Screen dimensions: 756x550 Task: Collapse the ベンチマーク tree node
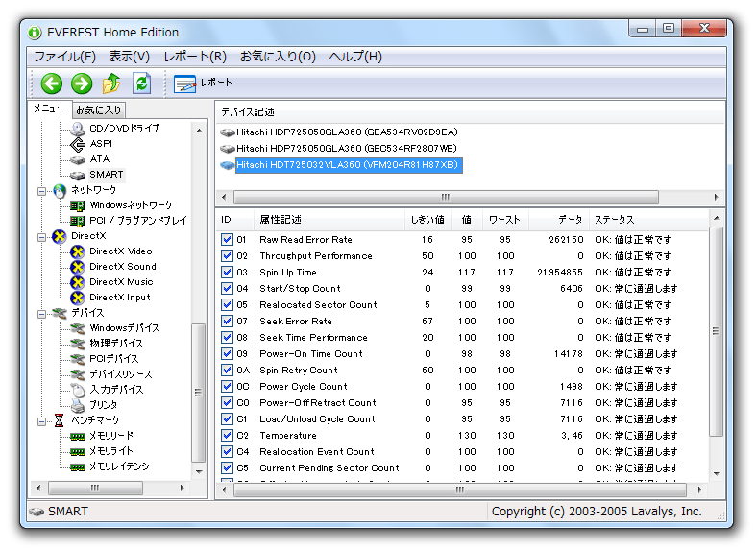tap(42, 422)
